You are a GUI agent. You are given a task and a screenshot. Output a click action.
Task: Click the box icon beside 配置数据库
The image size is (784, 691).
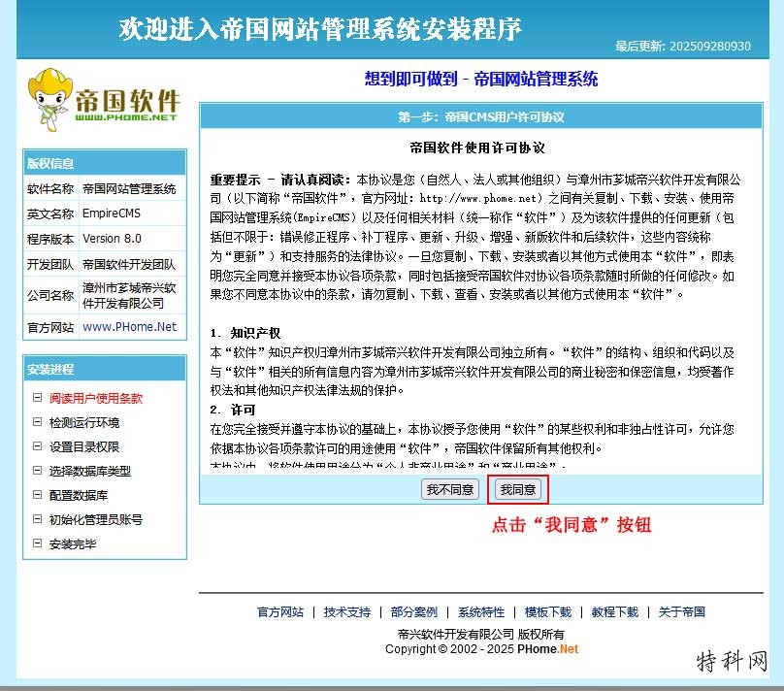[37, 495]
